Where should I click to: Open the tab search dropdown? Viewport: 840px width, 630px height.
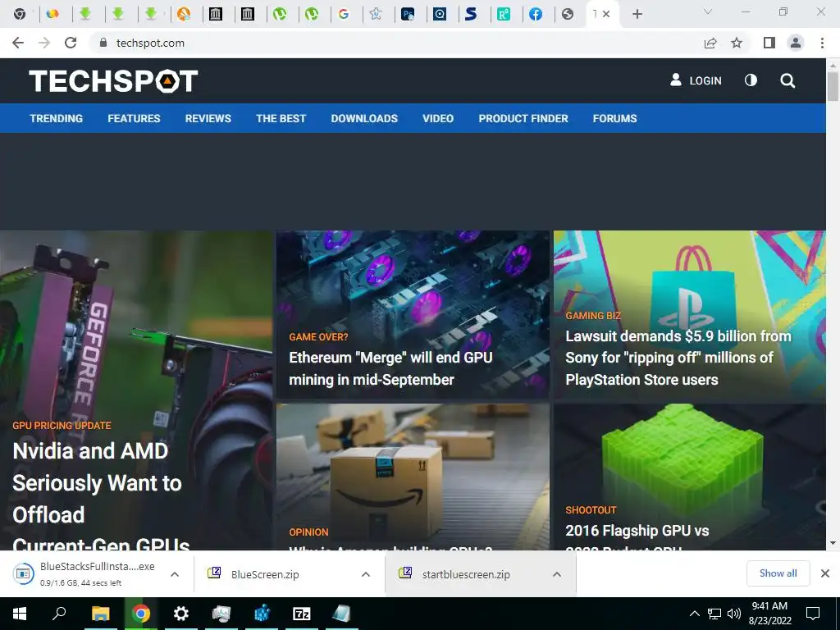708,11
